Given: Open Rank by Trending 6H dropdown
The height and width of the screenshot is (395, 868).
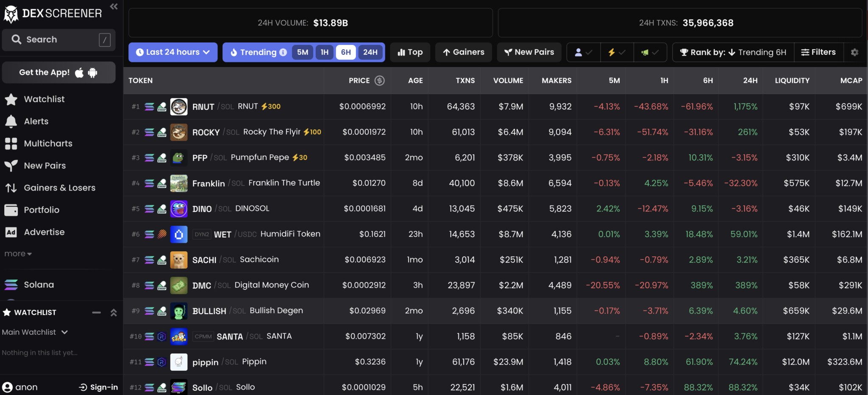Looking at the screenshot, I should coord(733,52).
